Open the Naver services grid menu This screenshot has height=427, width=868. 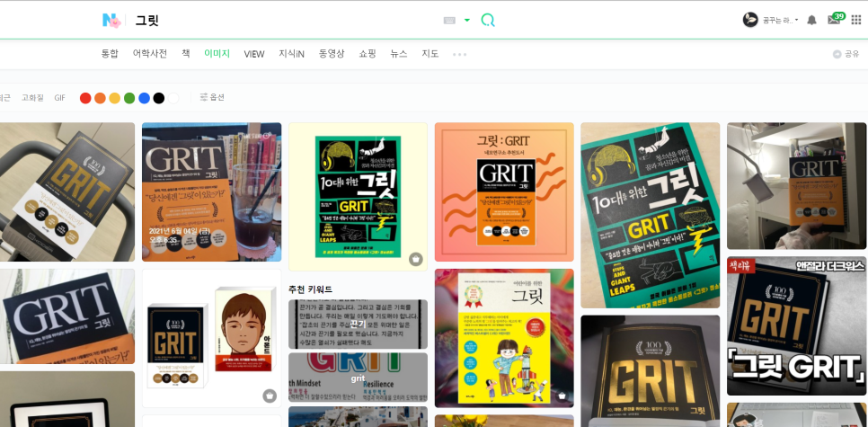pos(855,21)
